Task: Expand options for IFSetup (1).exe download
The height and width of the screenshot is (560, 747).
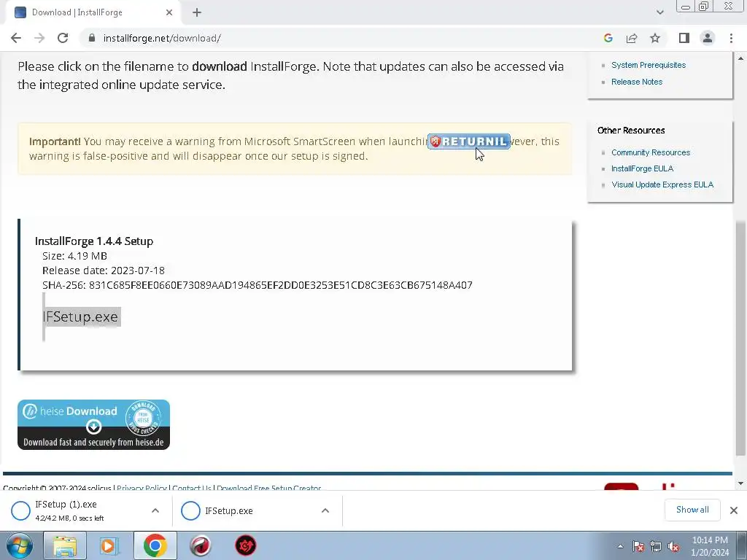Action: tap(155, 510)
